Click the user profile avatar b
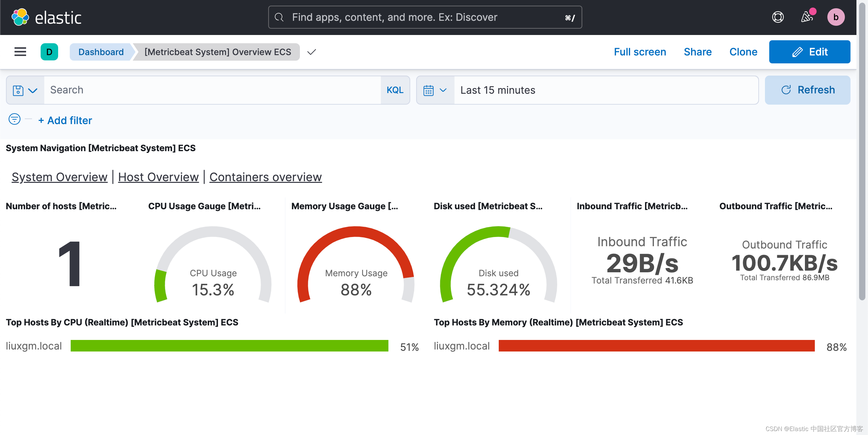This screenshot has width=868, height=435. coord(837,17)
